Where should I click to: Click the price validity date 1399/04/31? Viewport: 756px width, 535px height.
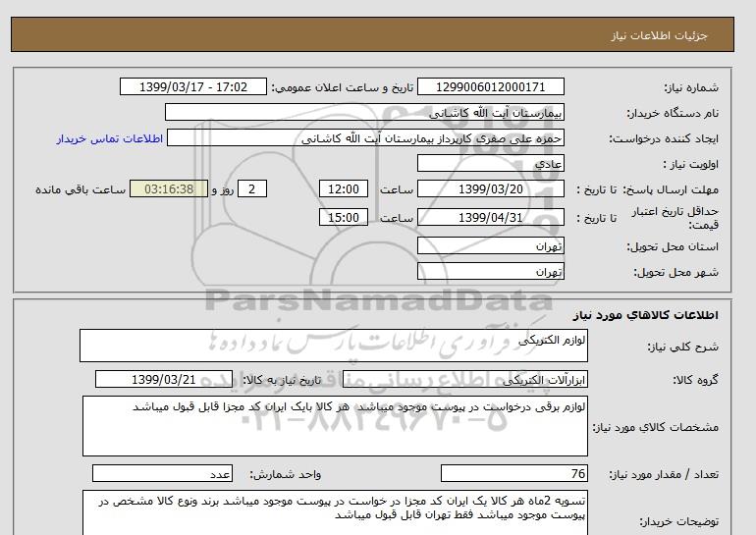[490, 217]
